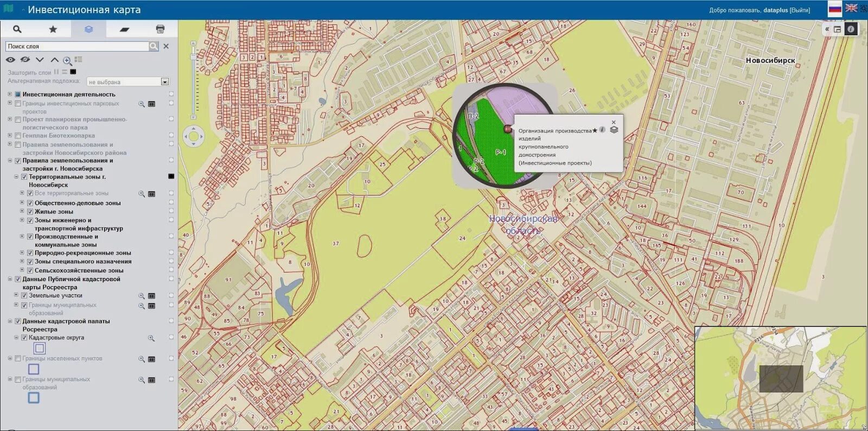The width and height of the screenshot is (868, 431).
Task: Show all layers with eye icon
Action: pyautogui.click(x=10, y=60)
